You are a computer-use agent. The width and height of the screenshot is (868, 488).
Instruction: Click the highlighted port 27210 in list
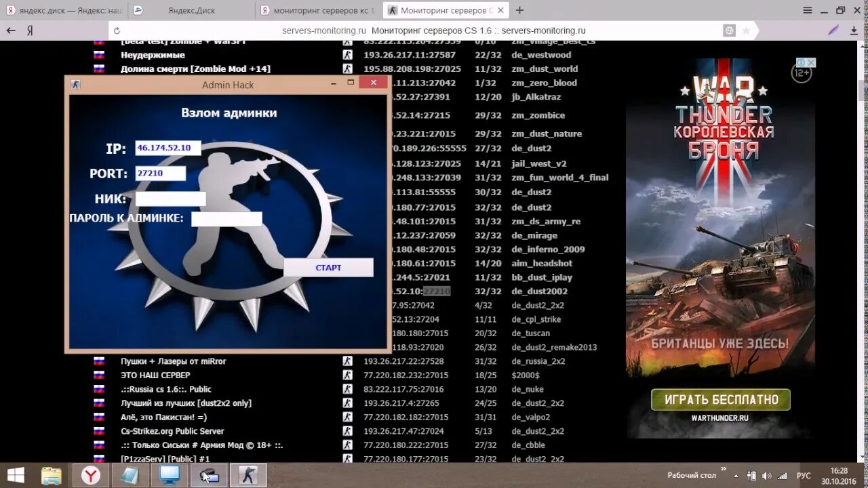[437, 291]
